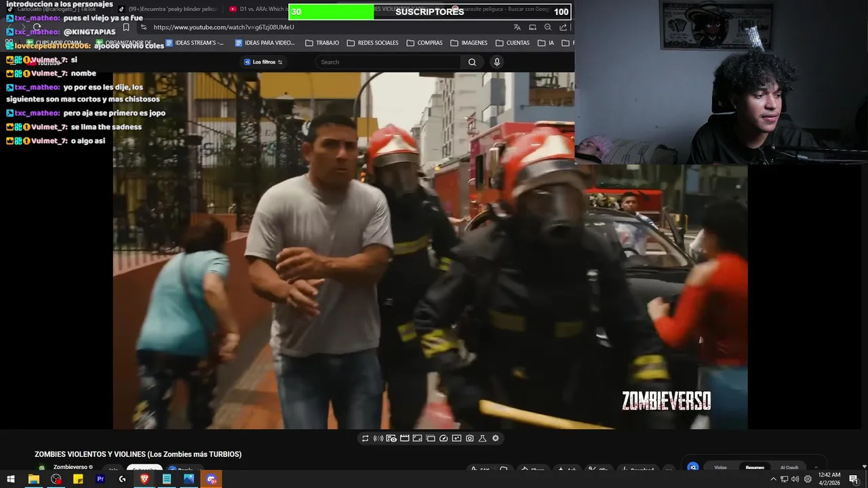Open File Explorer from the taskbar
868x488 pixels.
pos(33,479)
